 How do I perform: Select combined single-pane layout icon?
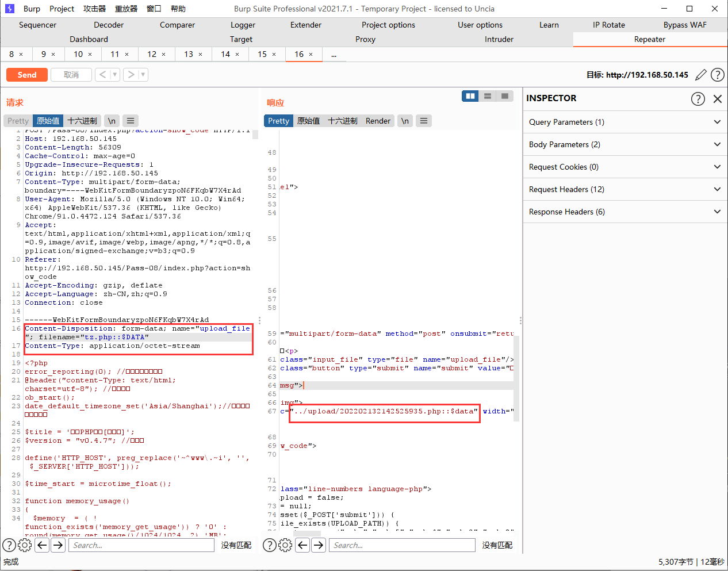(505, 96)
